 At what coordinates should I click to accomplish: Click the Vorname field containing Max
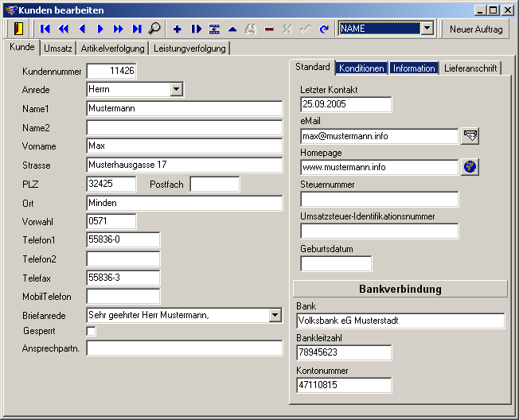[185, 146]
